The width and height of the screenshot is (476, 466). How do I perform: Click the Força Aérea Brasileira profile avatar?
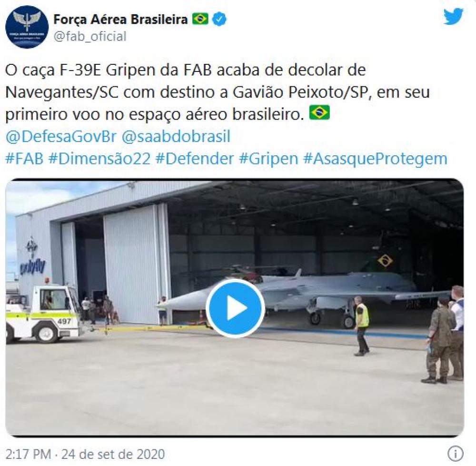(x=27, y=27)
